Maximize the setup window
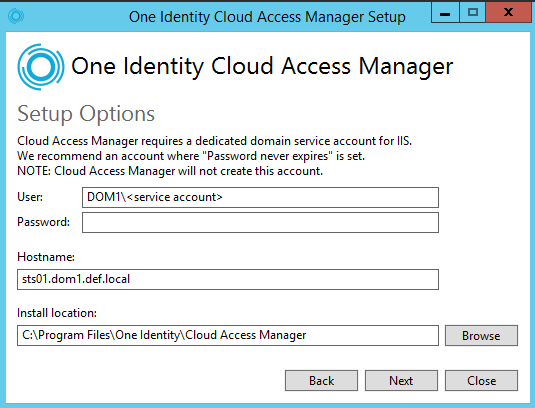Screen dimensions: 535x408 pos(473,12)
